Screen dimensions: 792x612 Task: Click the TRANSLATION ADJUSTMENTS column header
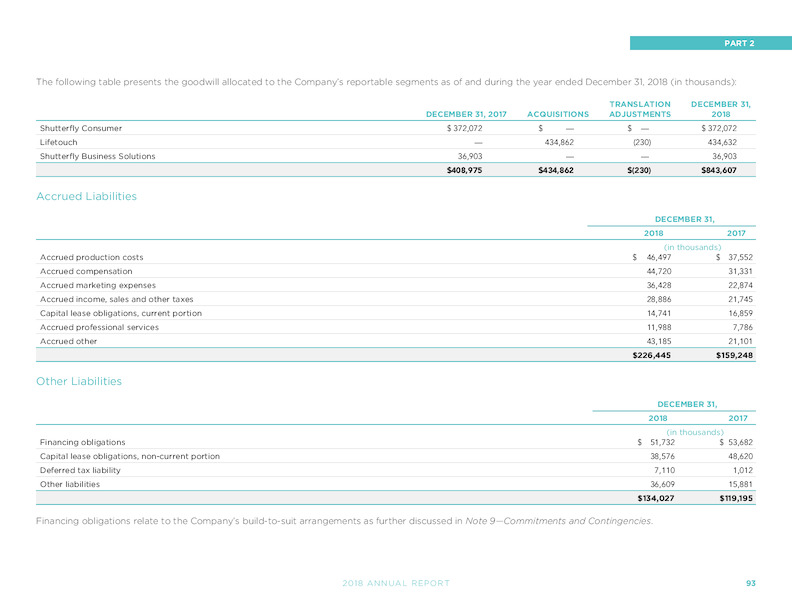(640, 109)
